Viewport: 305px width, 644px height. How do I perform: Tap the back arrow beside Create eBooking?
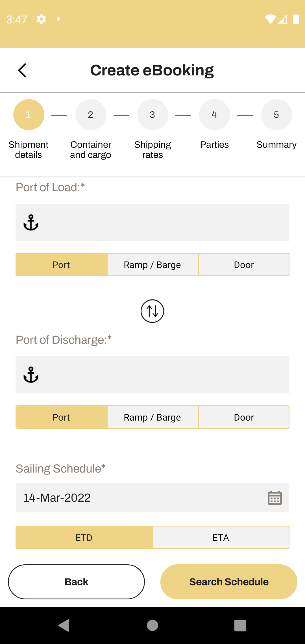pyautogui.click(x=22, y=70)
